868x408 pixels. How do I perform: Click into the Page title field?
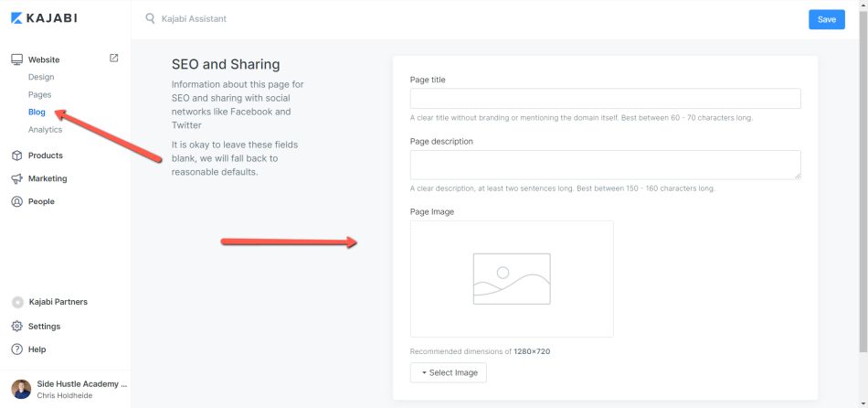(605, 99)
